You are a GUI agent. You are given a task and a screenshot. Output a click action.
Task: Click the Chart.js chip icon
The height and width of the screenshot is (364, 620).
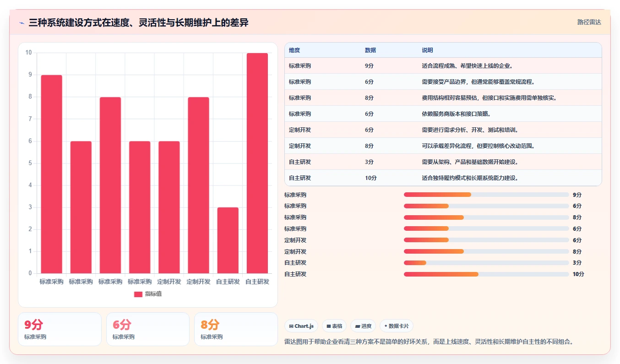click(x=291, y=326)
